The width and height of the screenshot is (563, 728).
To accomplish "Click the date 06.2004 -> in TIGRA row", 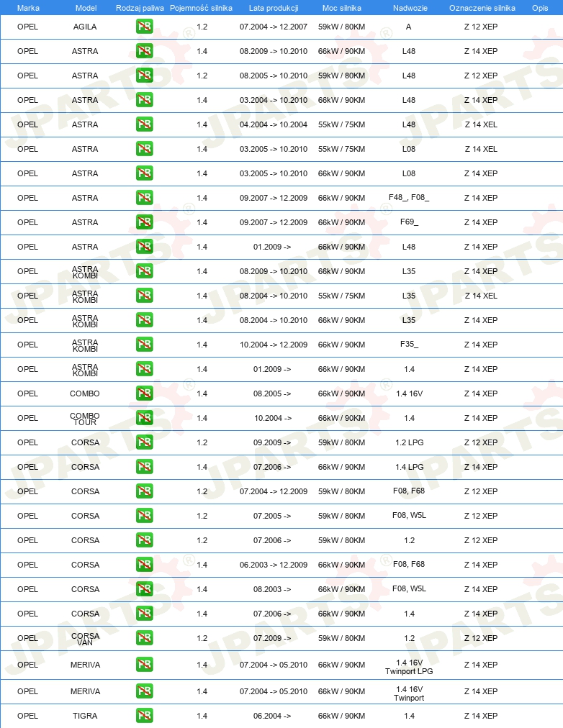I will pos(272,716).
